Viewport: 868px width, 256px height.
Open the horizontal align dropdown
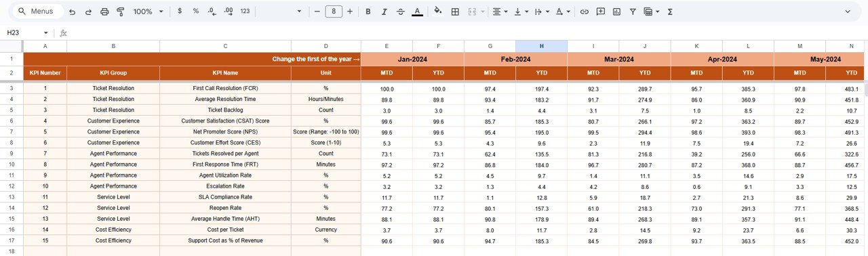pos(500,12)
